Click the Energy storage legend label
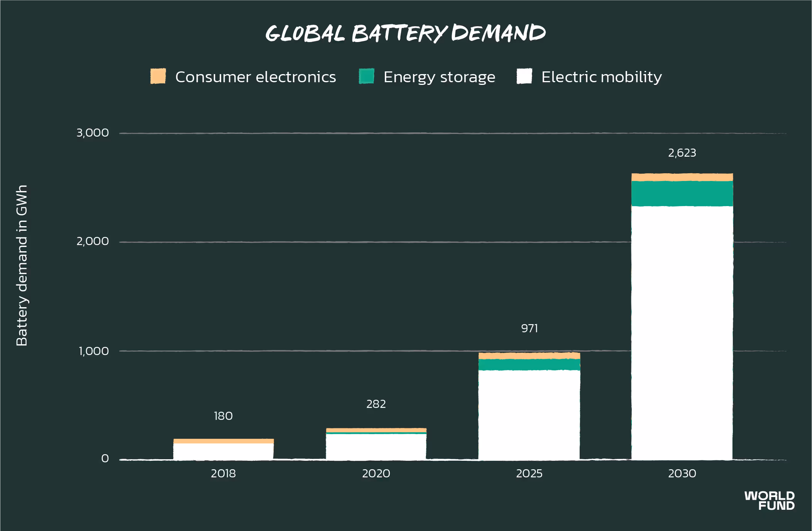 tap(439, 77)
